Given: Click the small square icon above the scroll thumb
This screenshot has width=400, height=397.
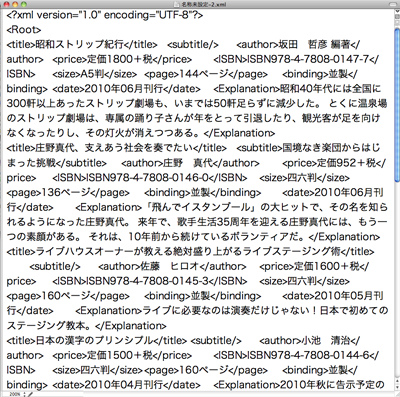Looking at the screenshot, I should (x=397, y=23).
